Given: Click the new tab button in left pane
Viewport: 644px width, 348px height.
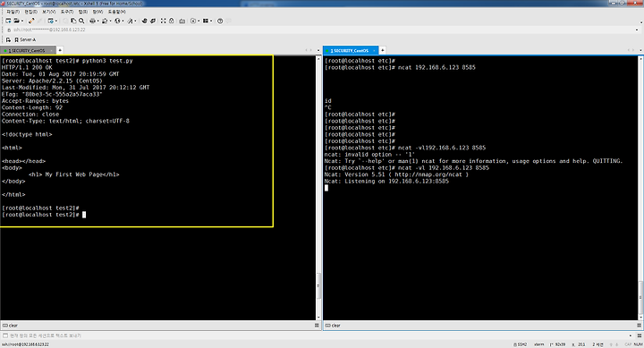Looking at the screenshot, I should (60, 50).
